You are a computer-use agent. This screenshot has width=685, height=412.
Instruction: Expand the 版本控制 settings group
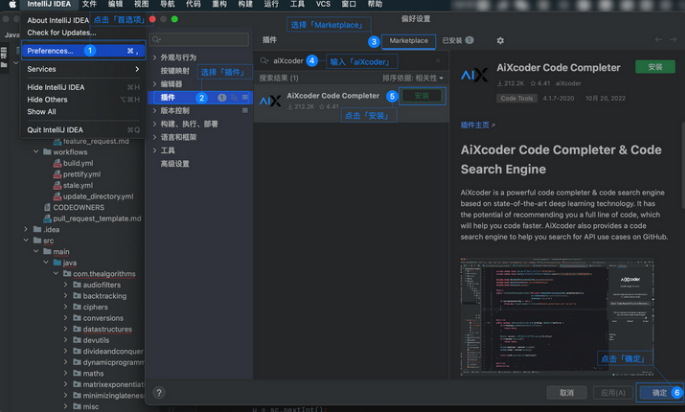(x=155, y=111)
